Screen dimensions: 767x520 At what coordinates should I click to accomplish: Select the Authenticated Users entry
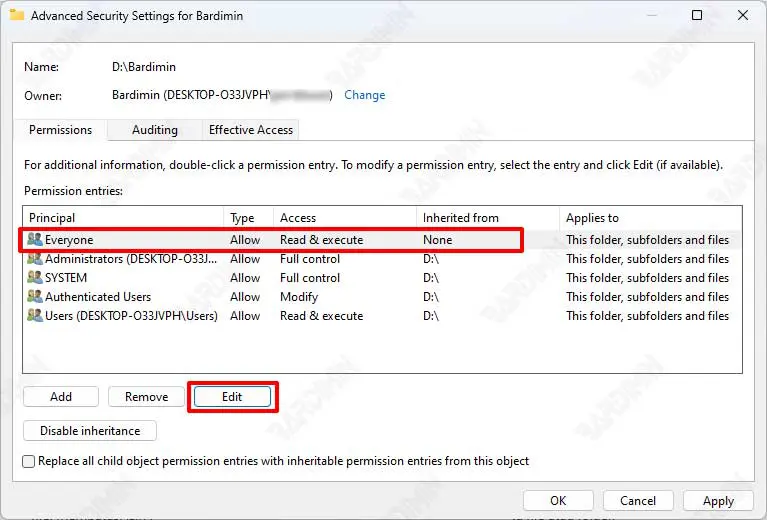[382, 297]
